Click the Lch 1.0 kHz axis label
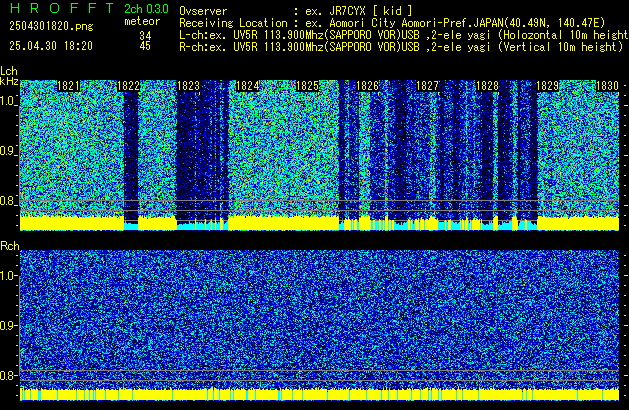This screenshot has width=629, height=410. [x=8, y=101]
